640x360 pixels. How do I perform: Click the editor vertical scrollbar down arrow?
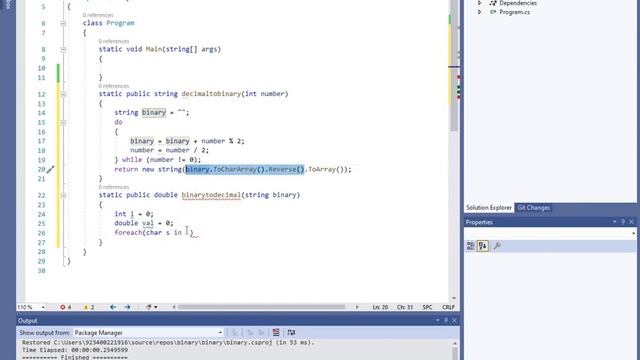(453, 299)
